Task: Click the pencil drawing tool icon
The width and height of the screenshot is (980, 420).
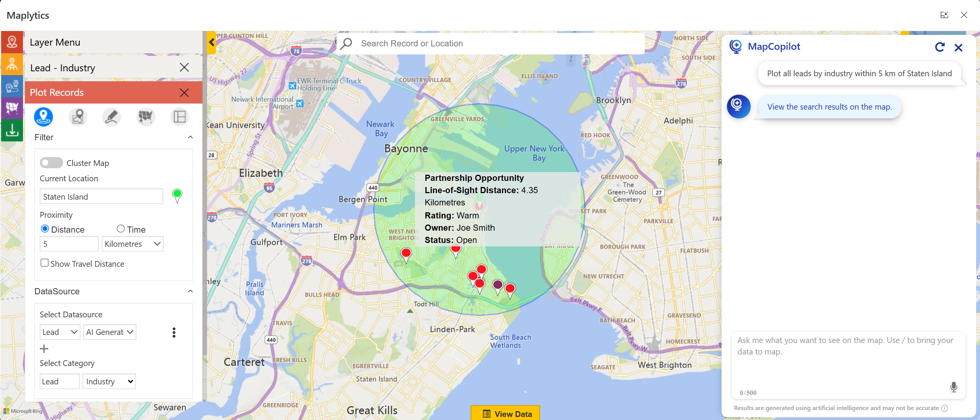Action: pyautogui.click(x=111, y=117)
